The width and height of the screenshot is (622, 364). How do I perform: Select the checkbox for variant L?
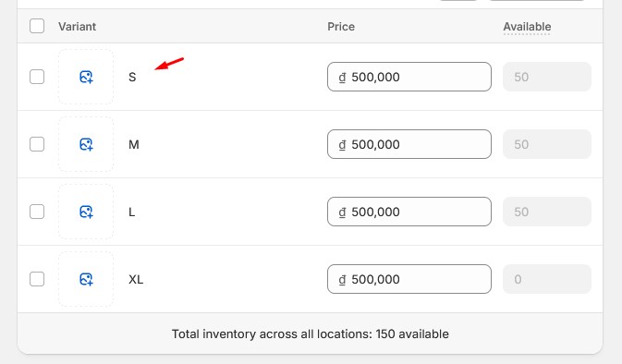(x=37, y=212)
